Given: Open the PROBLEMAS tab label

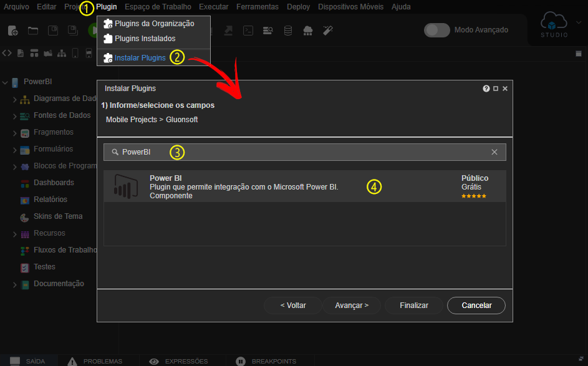Looking at the screenshot, I should pos(103,361).
